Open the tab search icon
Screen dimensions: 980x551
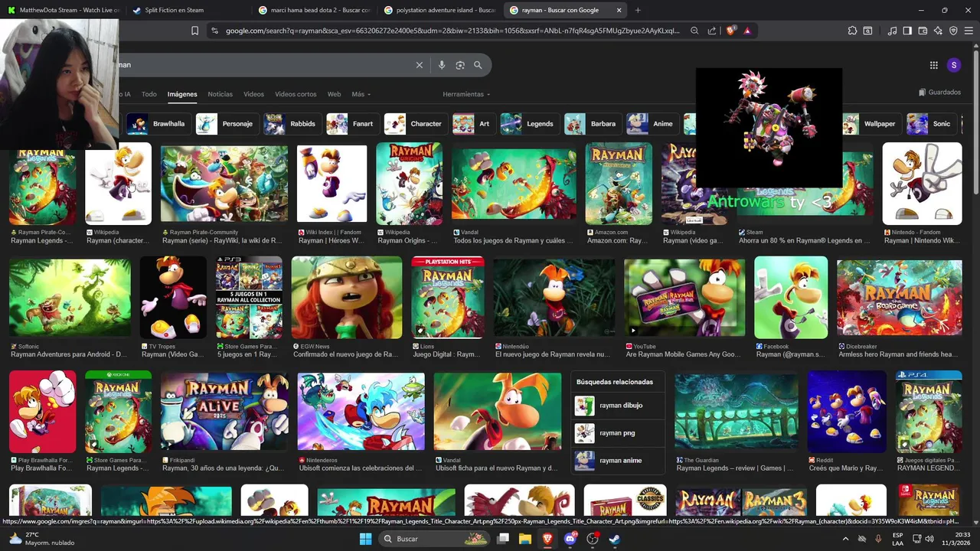867,31
